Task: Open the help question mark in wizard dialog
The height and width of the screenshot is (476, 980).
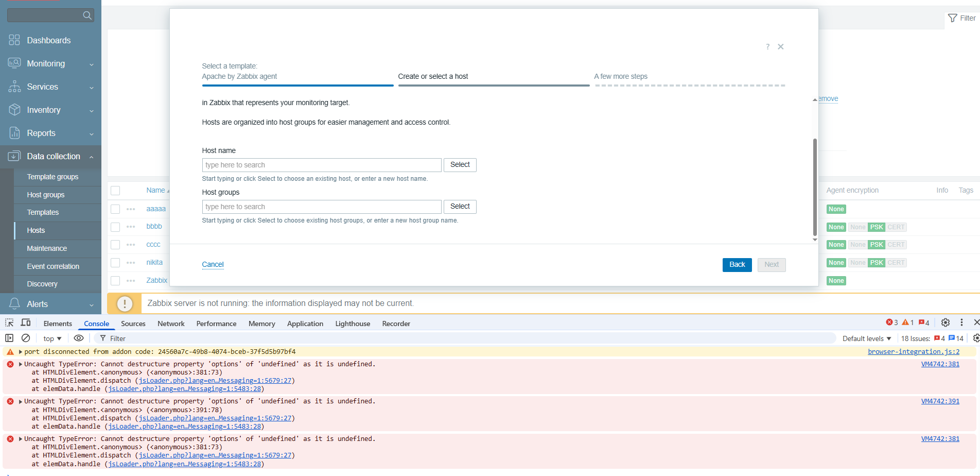Action: pos(767,47)
